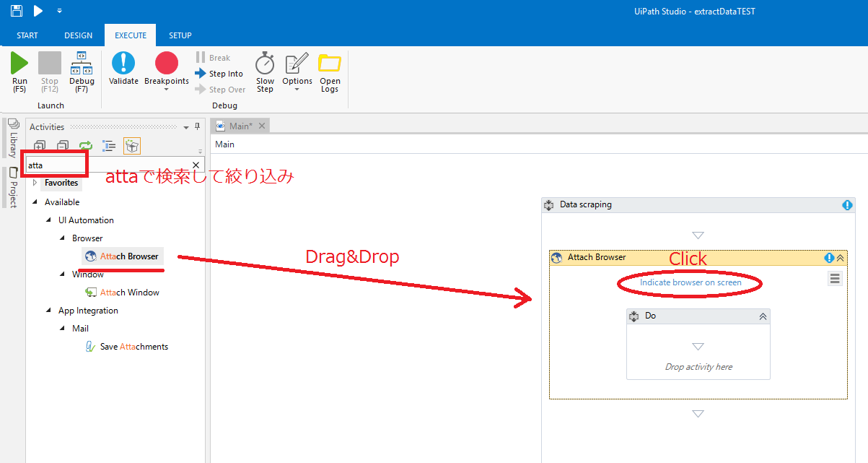Switch to the DESIGN ribbon tab
868x463 pixels.
[x=78, y=35]
